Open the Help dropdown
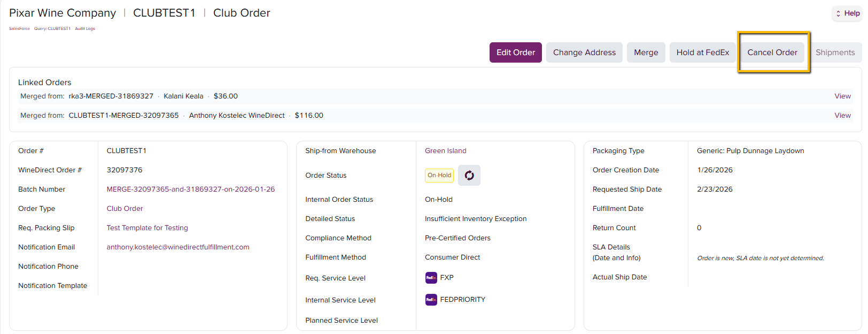The height and width of the screenshot is (334, 868). [848, 13]
